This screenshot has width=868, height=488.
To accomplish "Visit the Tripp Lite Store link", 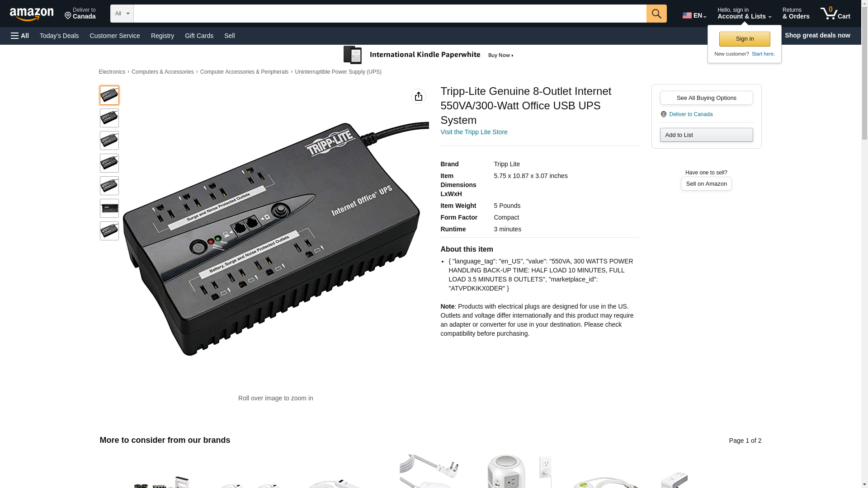I will coord(474,132).
